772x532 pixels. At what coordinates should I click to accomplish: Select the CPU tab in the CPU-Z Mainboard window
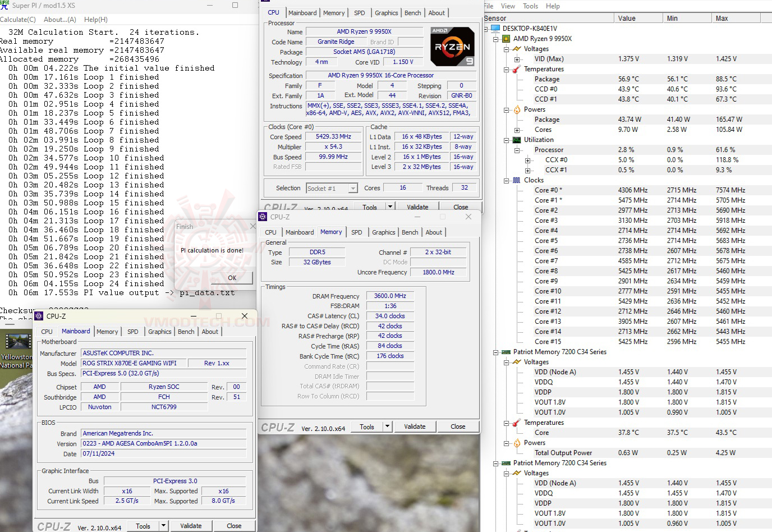point(47,332)
